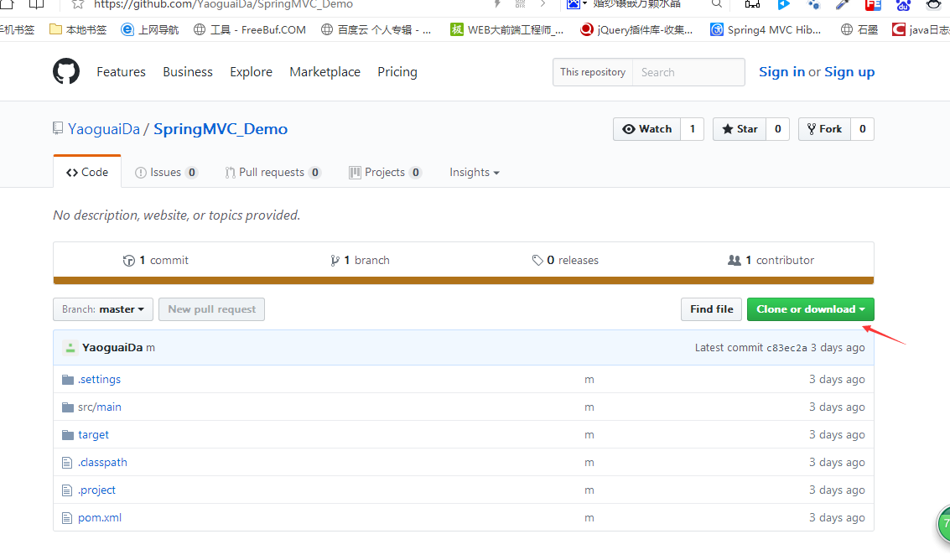Click the src/main folder icon
Image resolution: width=950 pixels, height=560 pixels.
(x=68, y=407)
